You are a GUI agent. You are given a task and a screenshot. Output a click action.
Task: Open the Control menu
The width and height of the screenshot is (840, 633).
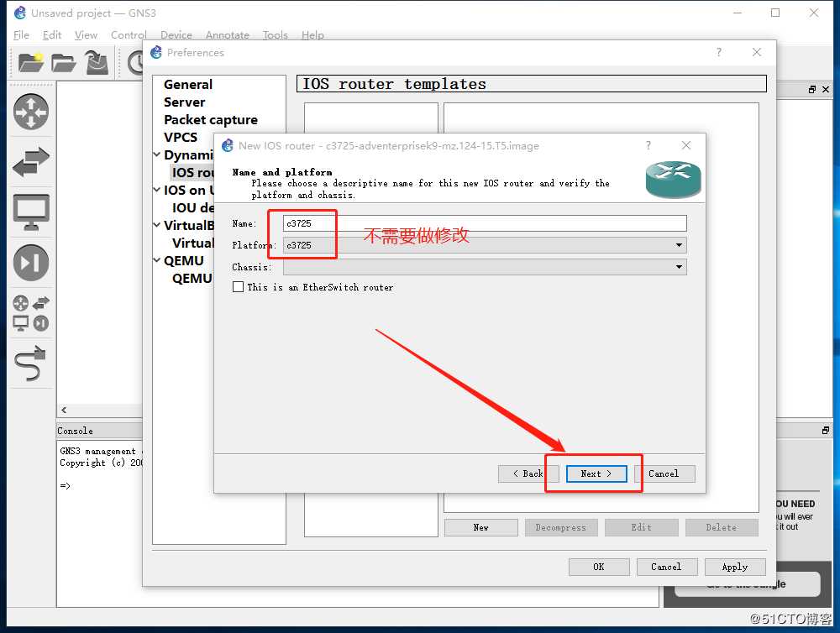129,35
